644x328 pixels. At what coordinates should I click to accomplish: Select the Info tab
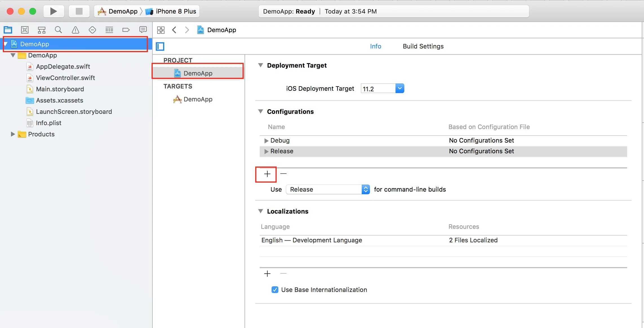click(x=375, y=46)
